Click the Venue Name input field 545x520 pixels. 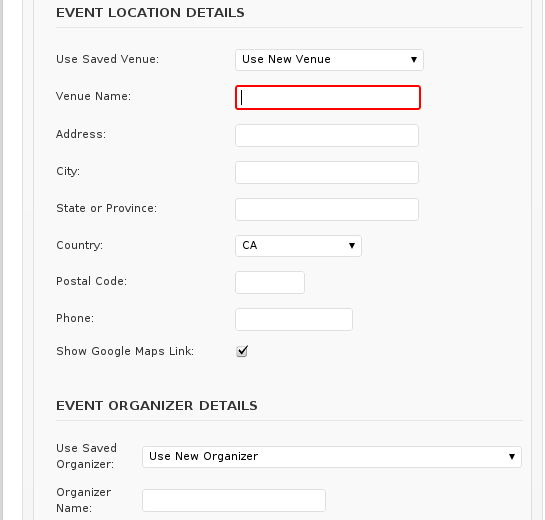click(328, 97)
